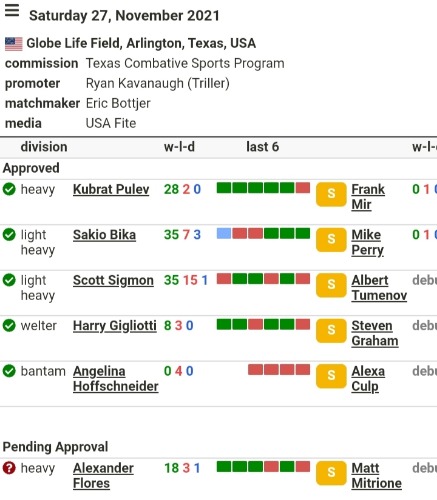Click the division column header
The image size is (437, 500).
tap(44, 147)
